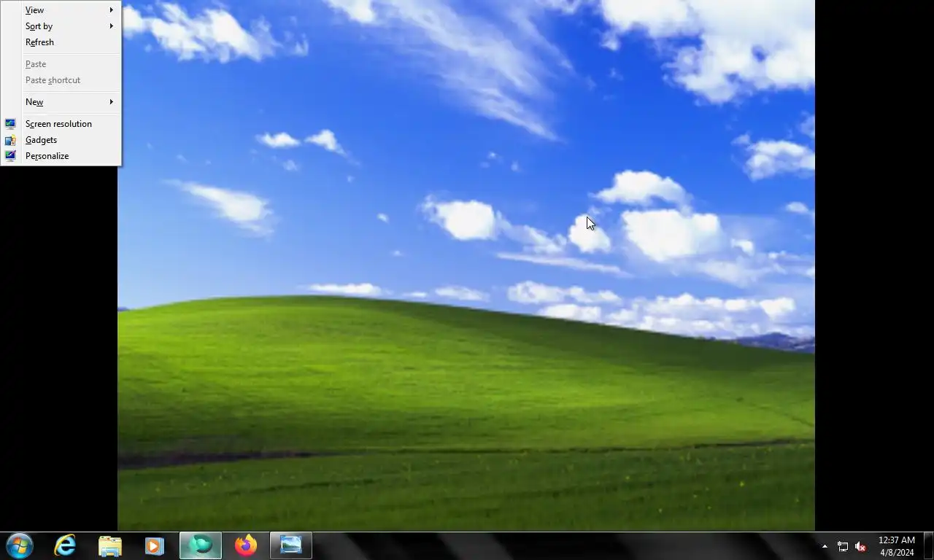Open the network status tray icon

pyautogui.click(x=843, y=546)
